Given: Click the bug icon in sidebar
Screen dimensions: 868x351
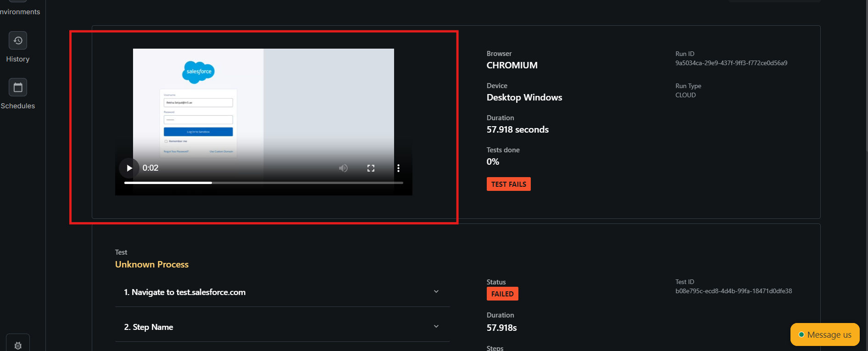Looking at the screenshot, I should click(x=18, y=345).
